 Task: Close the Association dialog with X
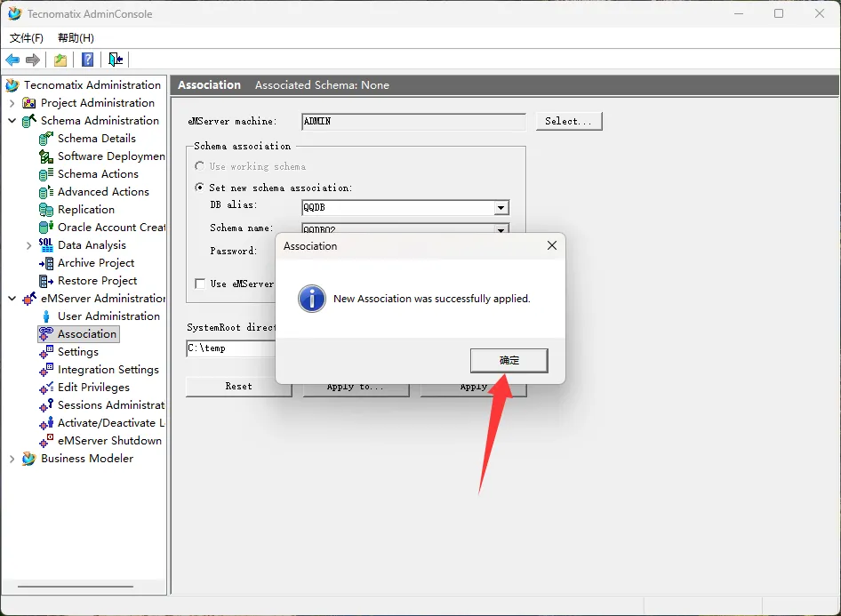tap(551, 245)
